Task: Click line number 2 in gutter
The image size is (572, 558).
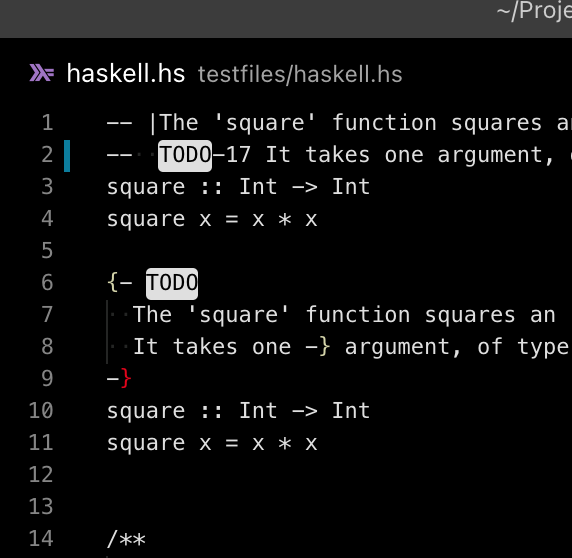Action: (47, 155)
